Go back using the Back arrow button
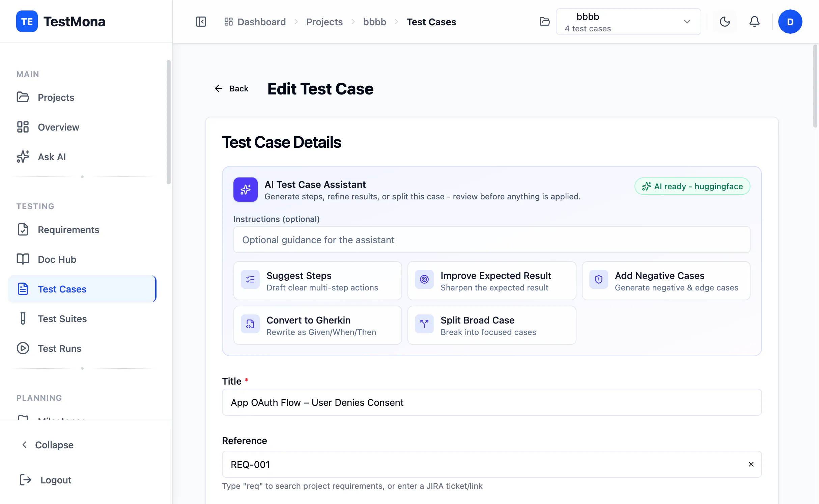The image size is (819, 504). [231, 89]
